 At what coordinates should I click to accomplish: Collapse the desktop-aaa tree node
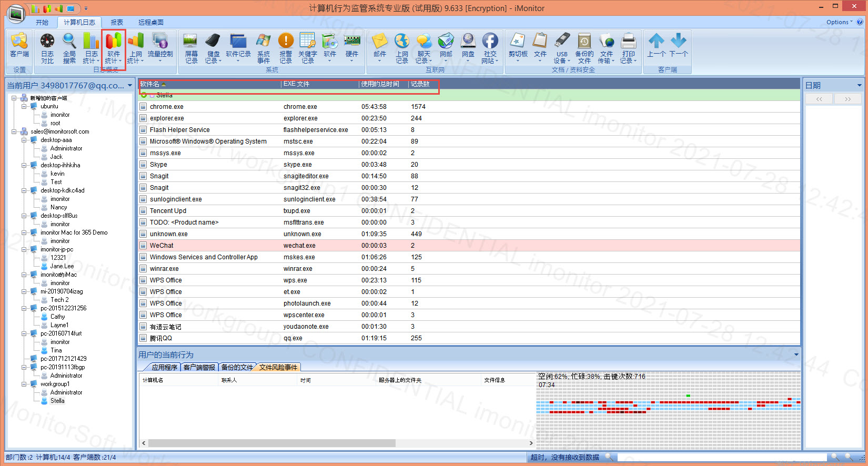coord(24,140)
